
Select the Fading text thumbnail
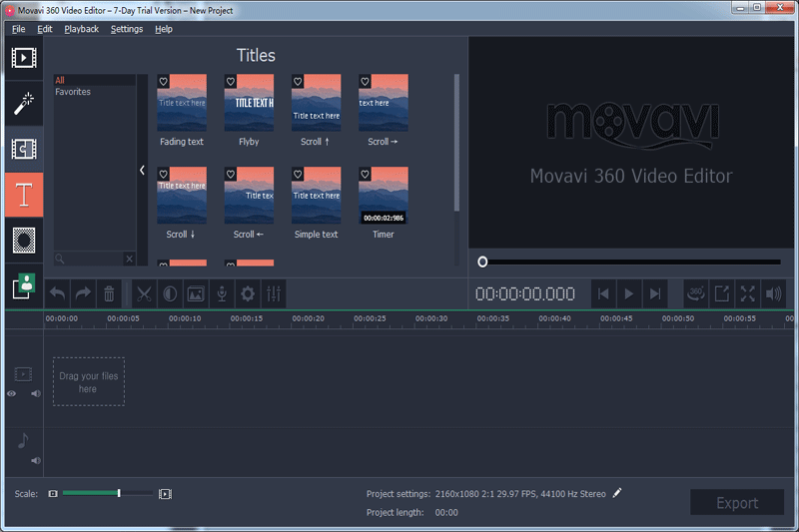182,103
